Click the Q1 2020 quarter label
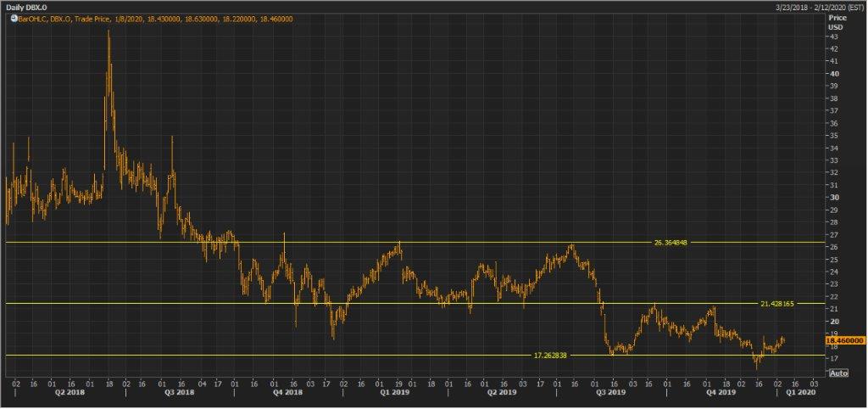 tap(802, 392)
